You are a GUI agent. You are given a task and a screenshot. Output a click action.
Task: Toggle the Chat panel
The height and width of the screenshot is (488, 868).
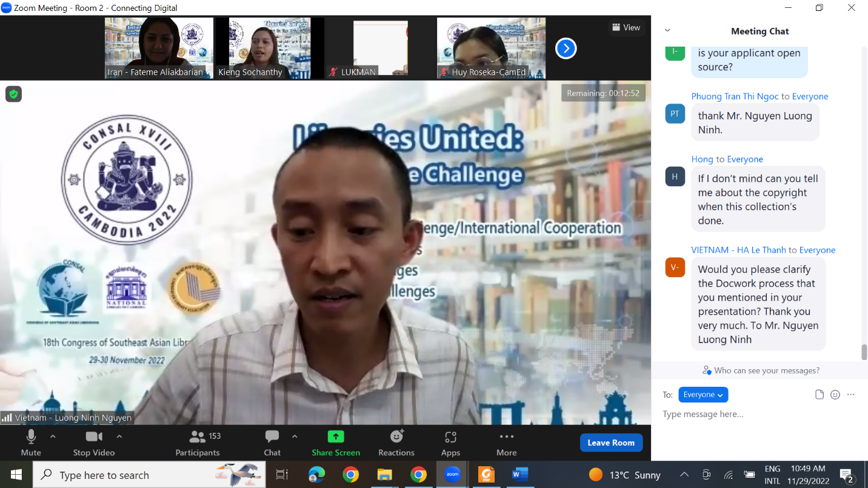tap(272, 443)
